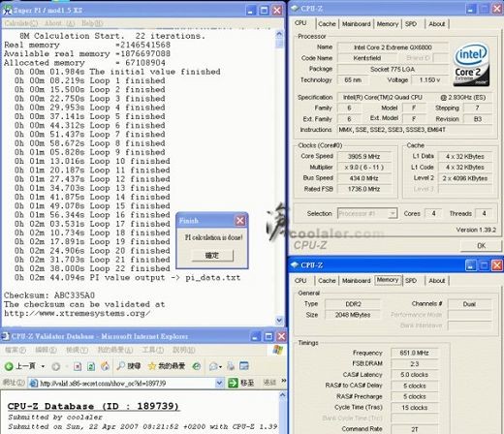Open the Processor #1 selection dropdown

[367, 213]
